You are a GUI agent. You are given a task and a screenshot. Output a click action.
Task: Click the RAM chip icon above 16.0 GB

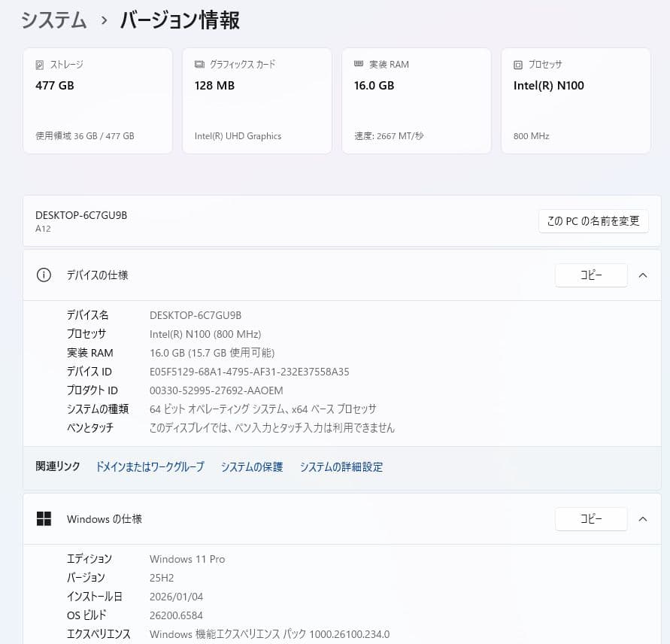(357, 64)
